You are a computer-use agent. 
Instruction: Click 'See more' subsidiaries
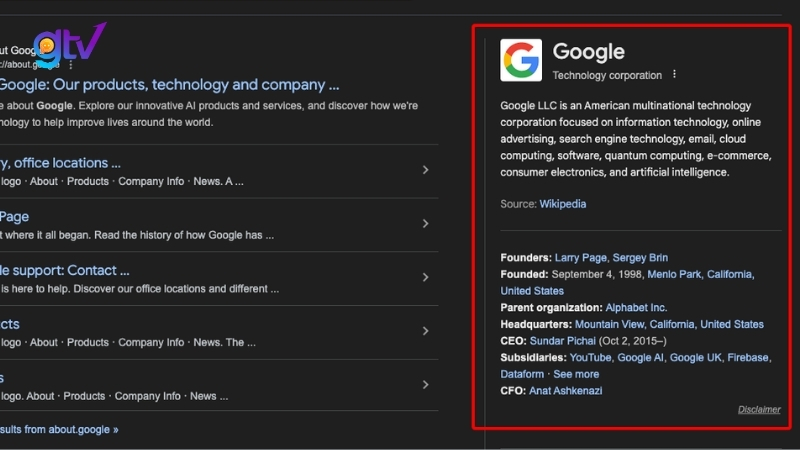click(576, 374)
